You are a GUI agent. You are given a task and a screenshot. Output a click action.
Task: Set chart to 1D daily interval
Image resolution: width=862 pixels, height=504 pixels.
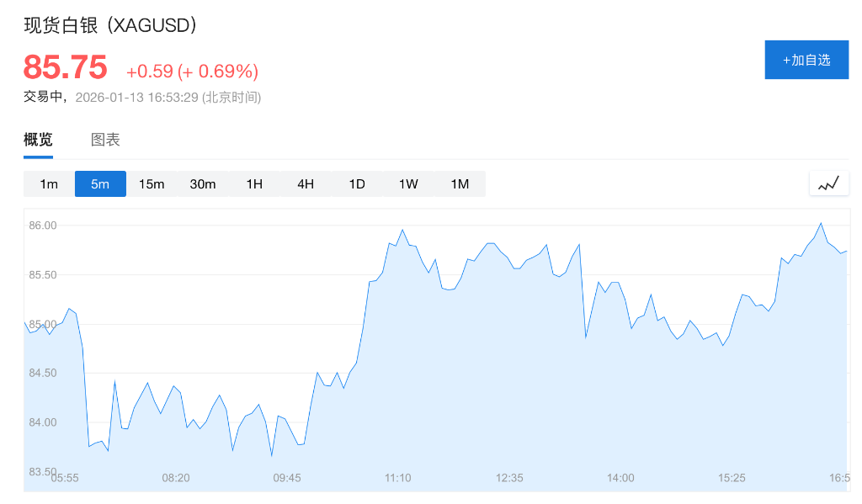point(357,184)
